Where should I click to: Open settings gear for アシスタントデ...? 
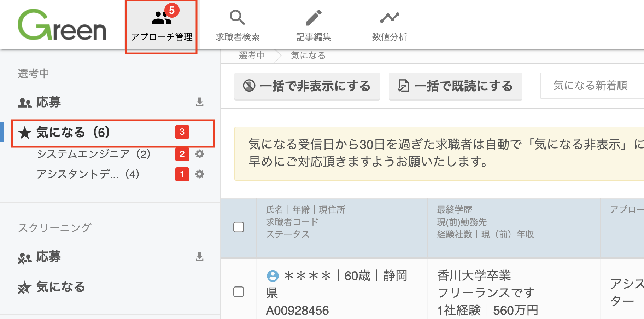[x=200, y=174]
